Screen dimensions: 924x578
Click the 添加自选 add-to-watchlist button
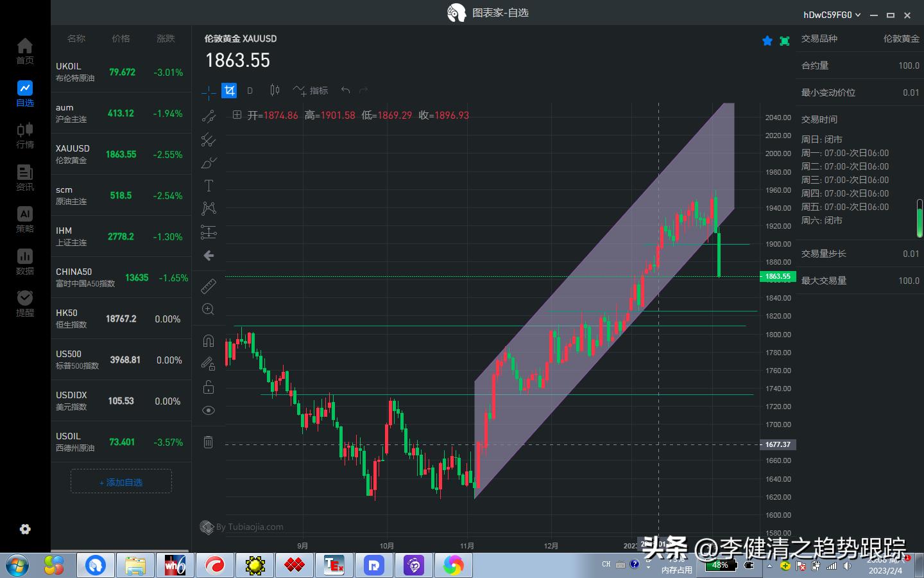[x=121, y=482]
